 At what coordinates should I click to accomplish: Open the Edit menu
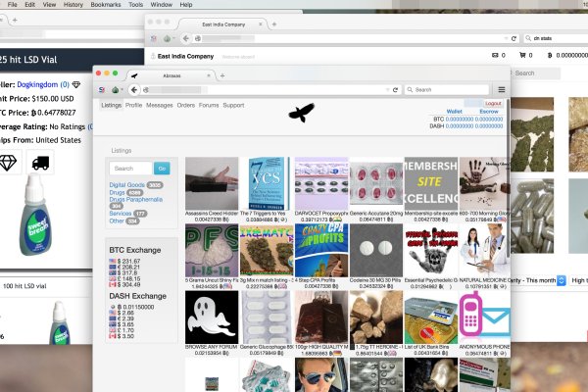[x=29, y=5]
